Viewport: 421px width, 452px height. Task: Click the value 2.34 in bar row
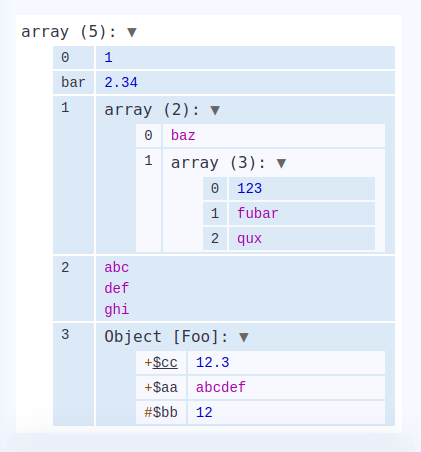tap(121, 83)
